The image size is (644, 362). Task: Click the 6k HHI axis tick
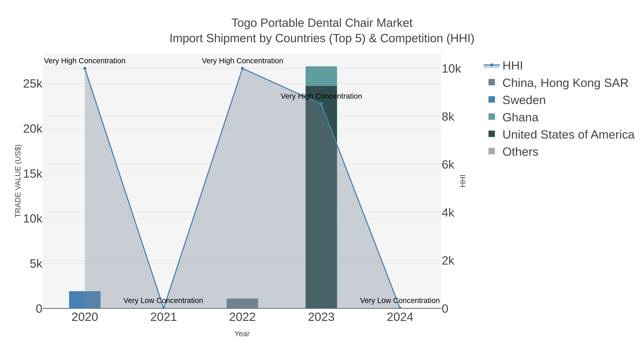[x=448, y=165]
